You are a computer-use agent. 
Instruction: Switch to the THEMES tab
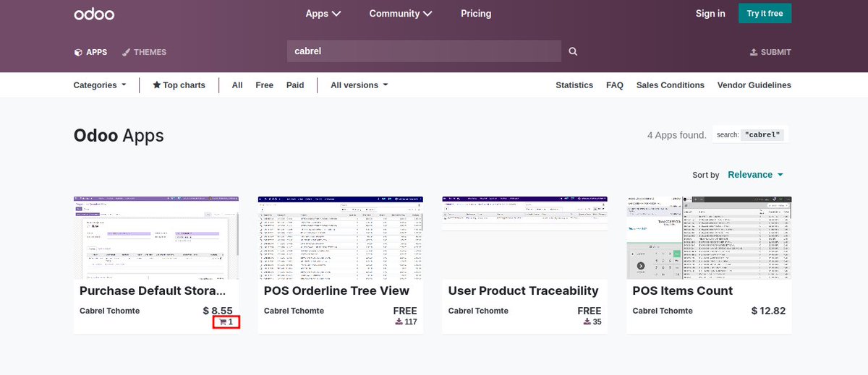(x=144, y=52)
